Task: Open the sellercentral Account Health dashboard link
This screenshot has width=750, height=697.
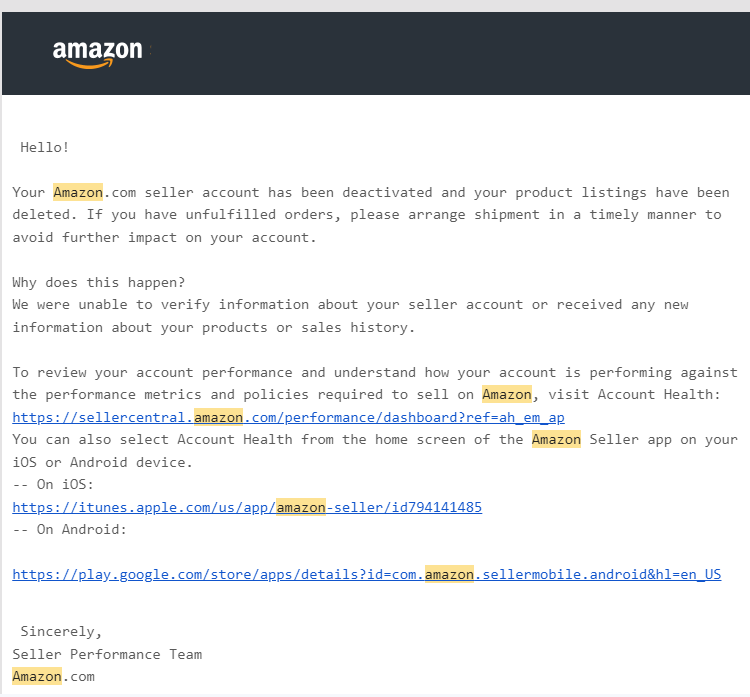Action: (x=288, y=418)
